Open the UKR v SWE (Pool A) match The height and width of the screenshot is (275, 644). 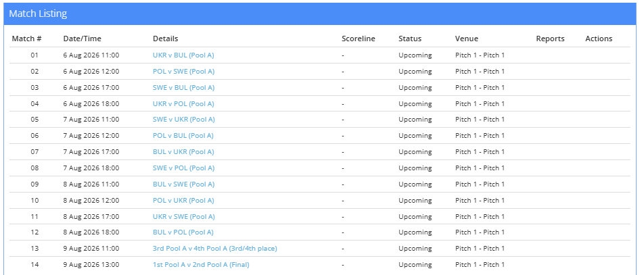pos(183,216)
